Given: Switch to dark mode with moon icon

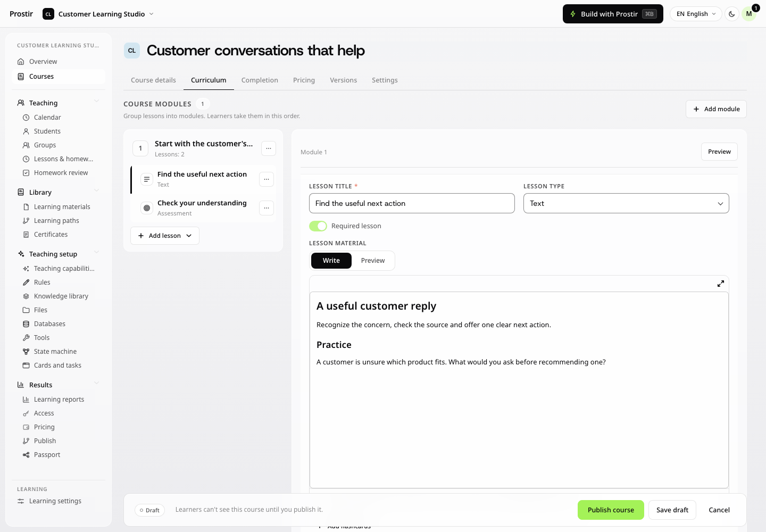Looking at the screenshot, I should click(732, 14).
